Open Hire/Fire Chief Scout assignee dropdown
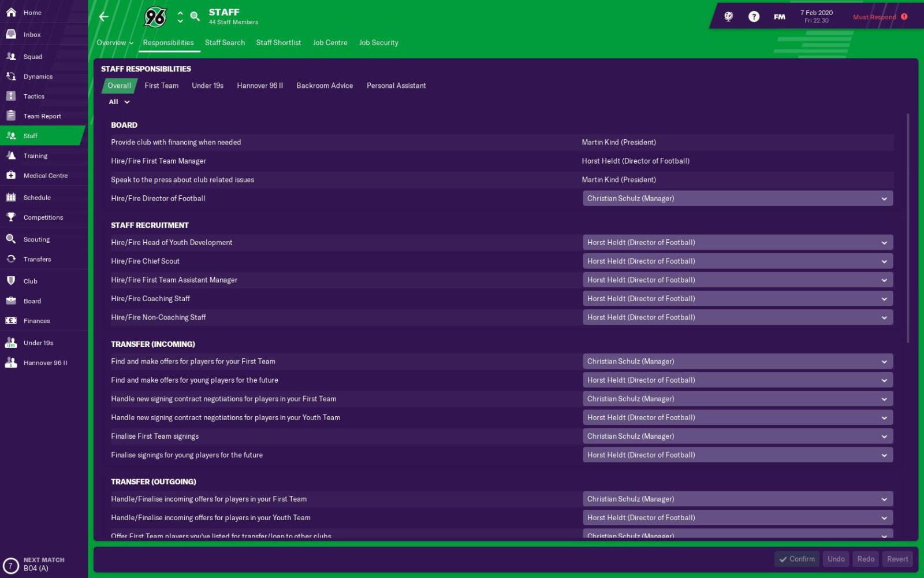Viewport: 924px width, 578px height. point(737,261)
